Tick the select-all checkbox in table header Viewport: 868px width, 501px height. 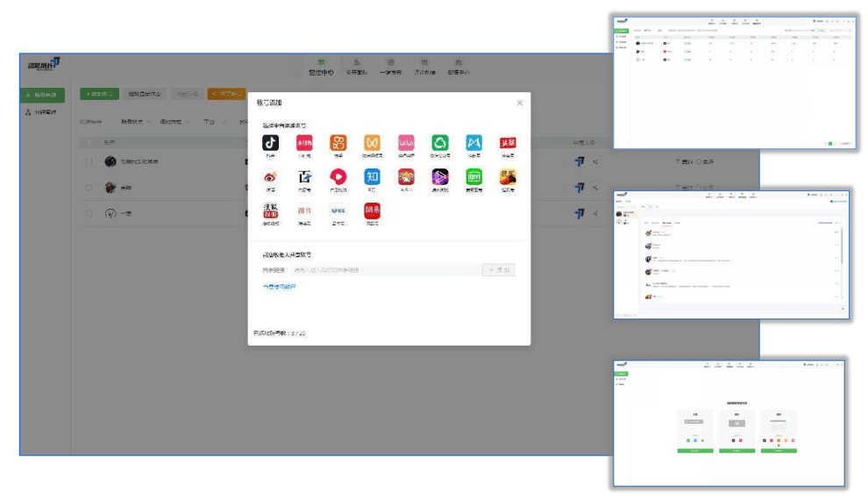pos(89,141)
